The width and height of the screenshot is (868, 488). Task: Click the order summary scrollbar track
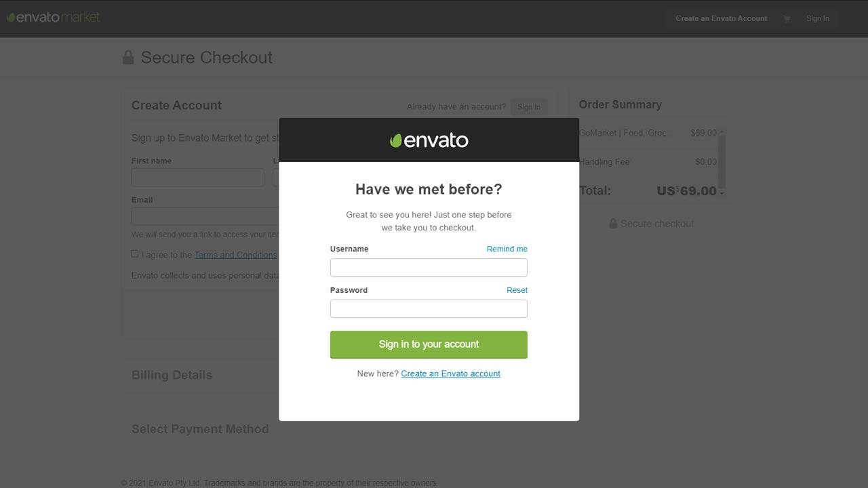722,163
